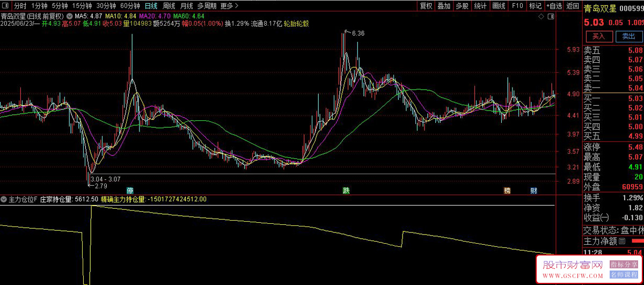Click the 庄家持仓量 indicator value

pos(69,199)
